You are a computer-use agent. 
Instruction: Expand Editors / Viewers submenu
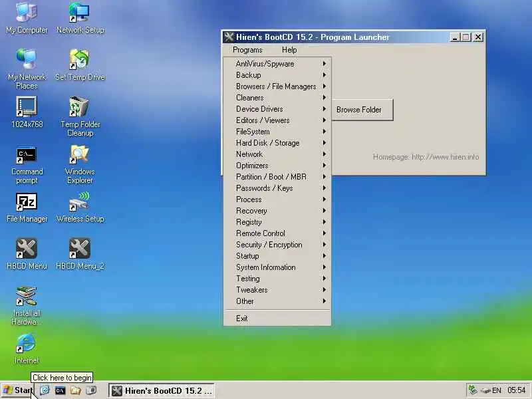pyautogui.click(x=277, y=120)
